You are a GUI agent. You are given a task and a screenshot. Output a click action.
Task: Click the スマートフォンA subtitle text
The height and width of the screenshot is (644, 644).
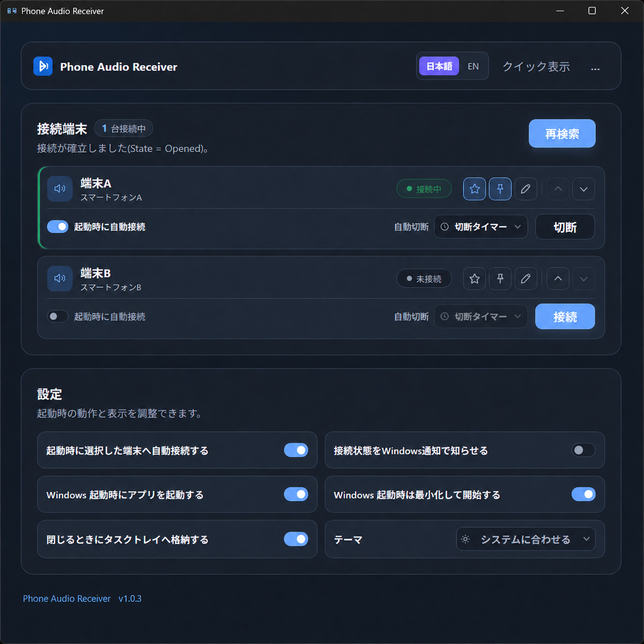click(x=111, y=198)
